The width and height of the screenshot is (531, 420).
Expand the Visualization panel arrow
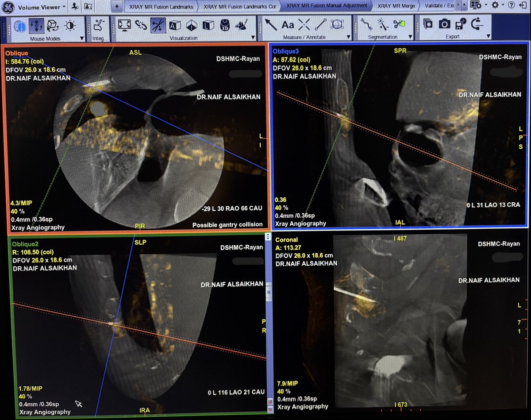tap(253, 38)
